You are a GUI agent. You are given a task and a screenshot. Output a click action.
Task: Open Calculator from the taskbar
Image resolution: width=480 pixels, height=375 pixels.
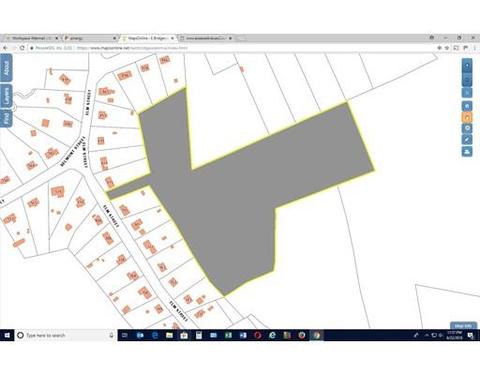click(199, 335)
